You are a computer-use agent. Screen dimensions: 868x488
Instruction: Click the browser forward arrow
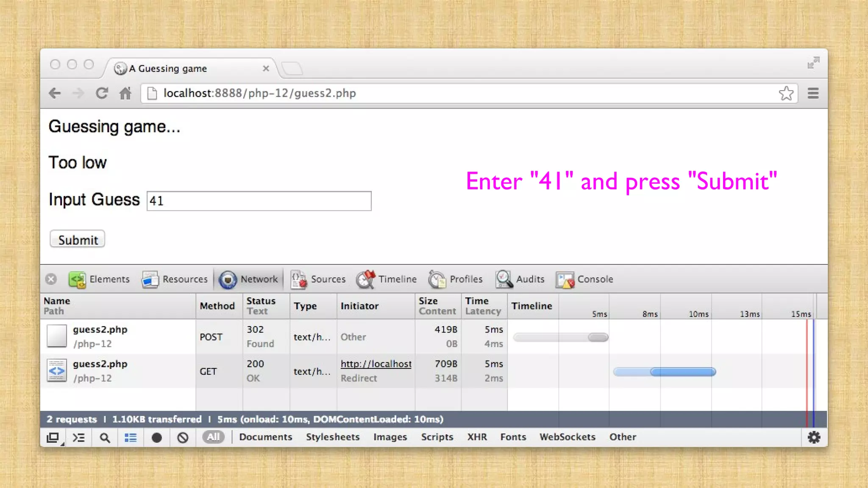[x=78, y=93]
